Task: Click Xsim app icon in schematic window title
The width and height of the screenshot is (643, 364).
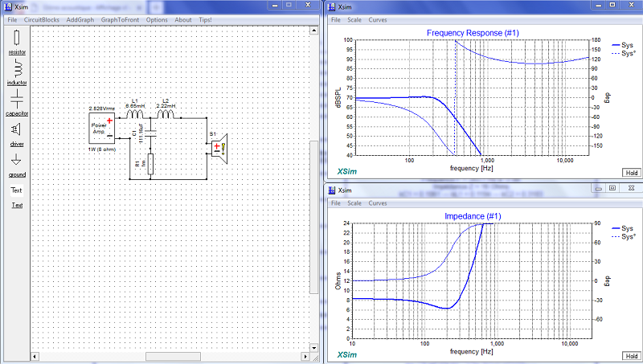Action: click(x=8, y=6)
